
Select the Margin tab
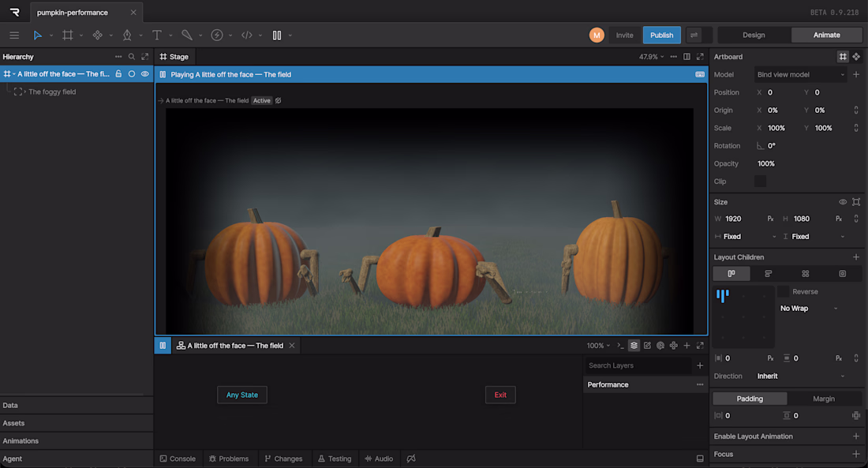pyautogui.click(x=824, y=399)
